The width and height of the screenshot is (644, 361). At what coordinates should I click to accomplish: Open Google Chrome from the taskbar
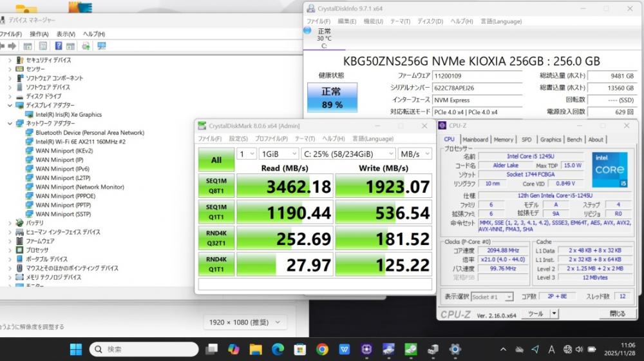(323, 349)
